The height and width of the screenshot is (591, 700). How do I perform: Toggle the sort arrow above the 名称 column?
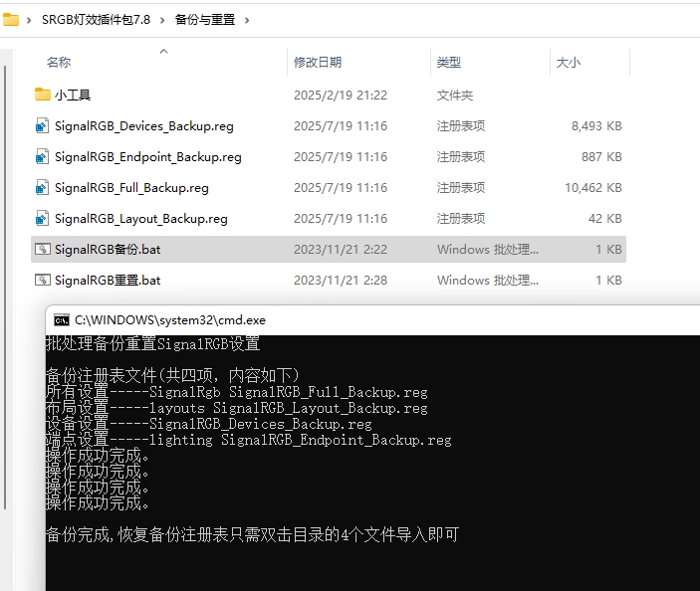tap(164, 51)
